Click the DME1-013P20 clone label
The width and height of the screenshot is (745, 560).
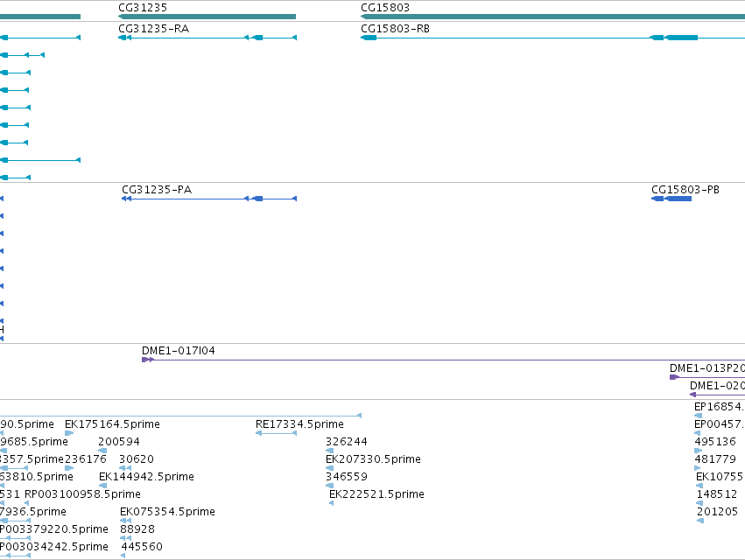point(707,368)
